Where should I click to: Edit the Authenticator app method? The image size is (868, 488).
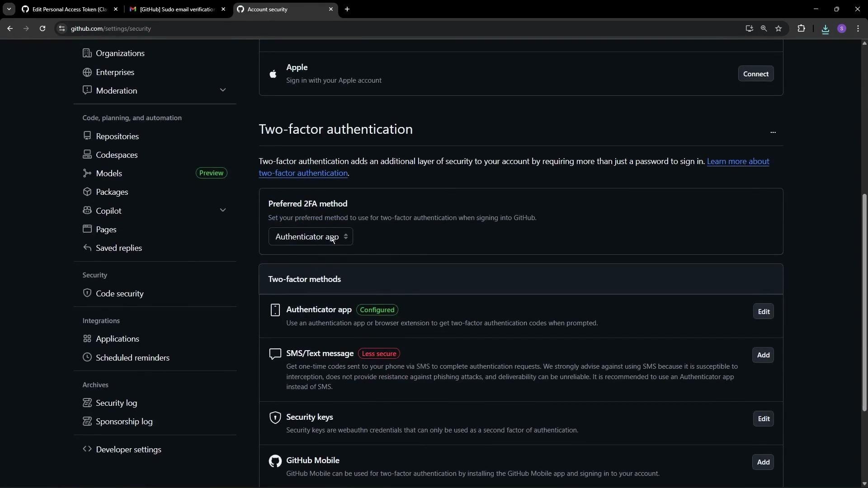coord(763,312)
